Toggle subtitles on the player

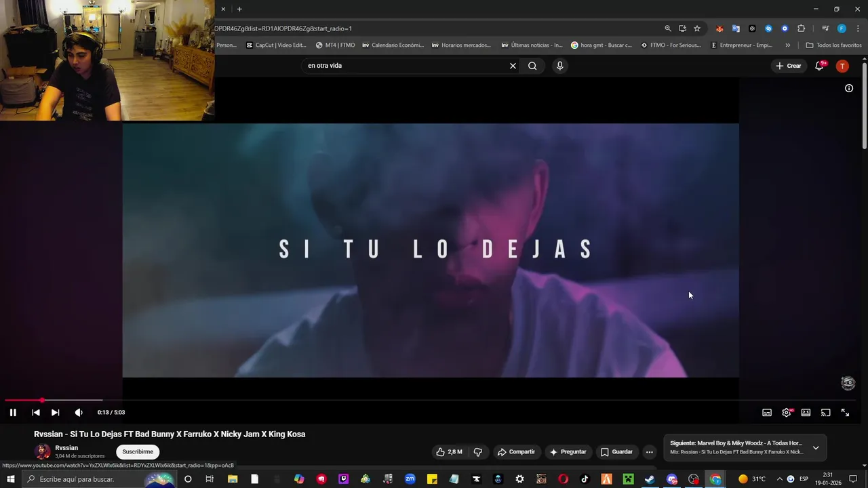click(767, 412)
